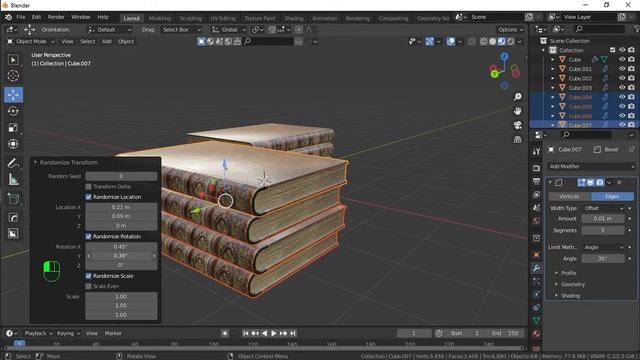This screenshot has width=640, height=360.
Task: Click the Random Seed field
Action: point(121,176)
